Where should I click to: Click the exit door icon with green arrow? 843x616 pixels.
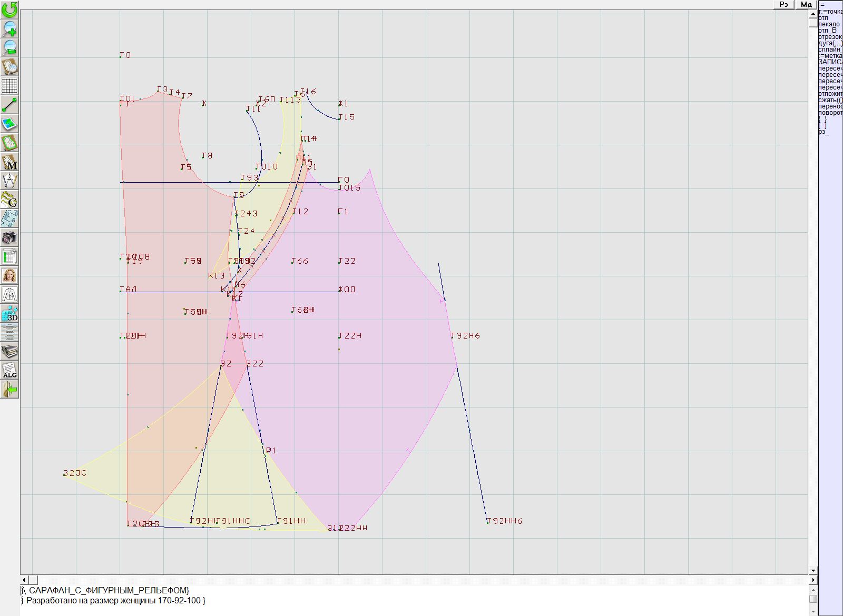[9, 389]
